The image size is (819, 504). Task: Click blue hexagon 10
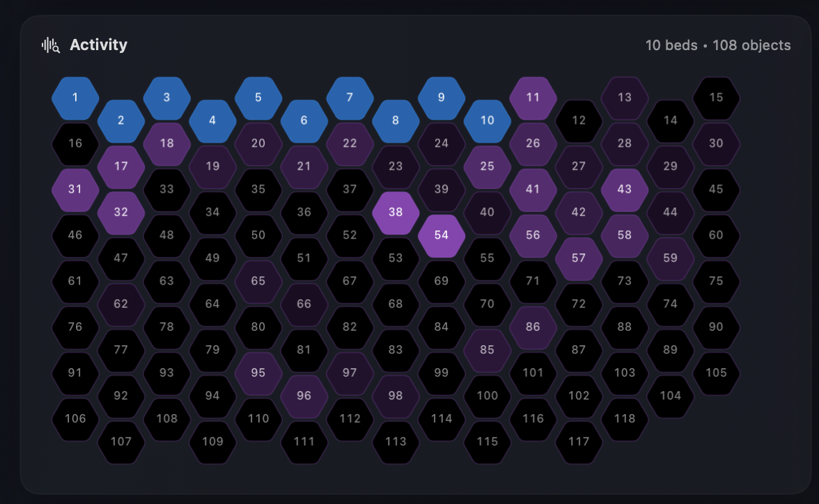[x=487, y=120]
